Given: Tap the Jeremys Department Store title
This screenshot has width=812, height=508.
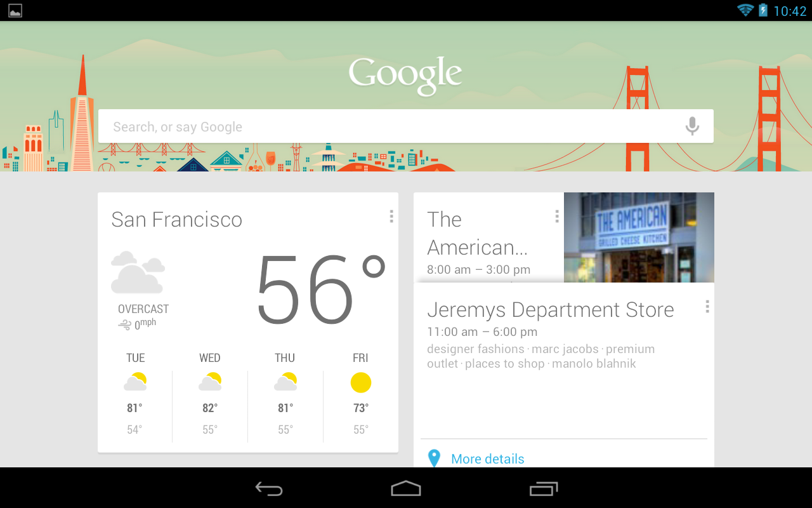Looking at the screenshot, I should point(551,310).
